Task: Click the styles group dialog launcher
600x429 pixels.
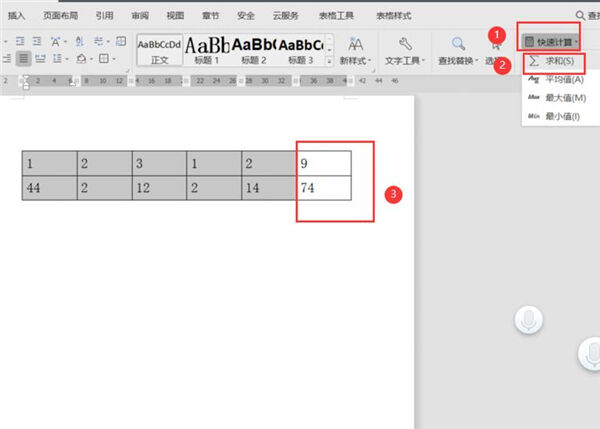Action: (x=373, y=70)
